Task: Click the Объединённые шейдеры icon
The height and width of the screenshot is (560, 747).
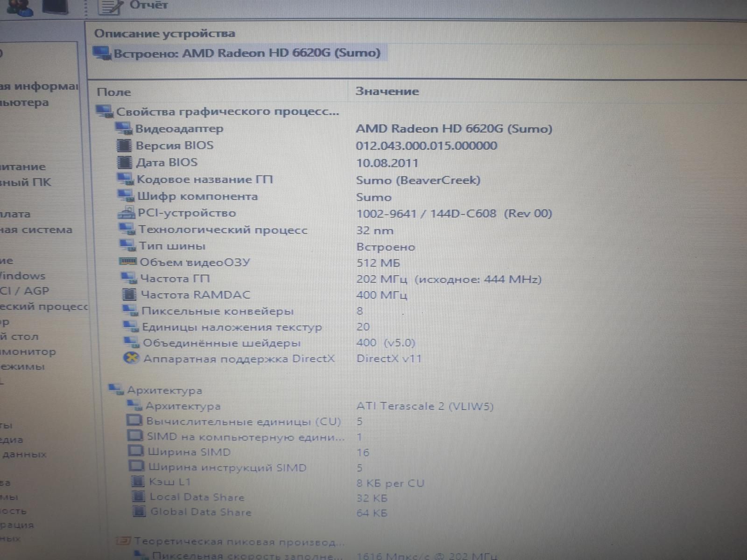Action: 132,343
